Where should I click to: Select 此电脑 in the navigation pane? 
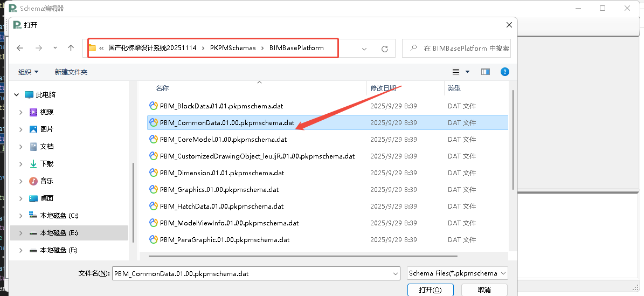pos(46,94)
